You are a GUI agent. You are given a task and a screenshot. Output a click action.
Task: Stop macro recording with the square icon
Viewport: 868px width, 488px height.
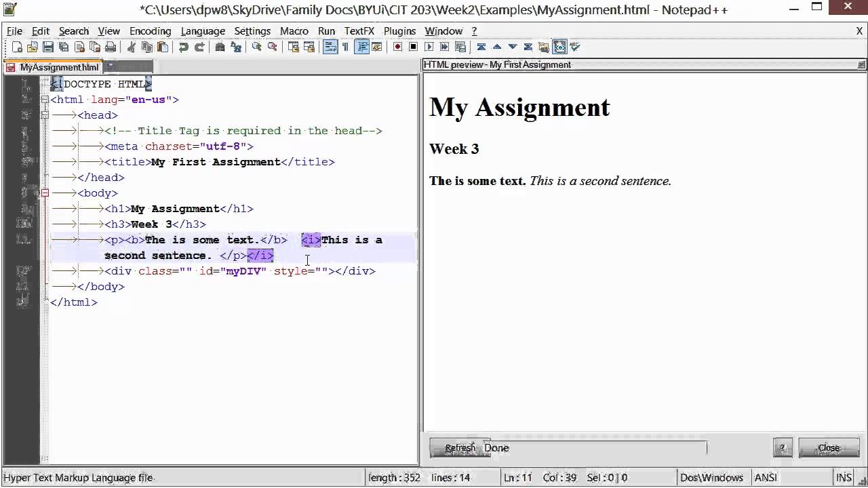click(413, 47)
